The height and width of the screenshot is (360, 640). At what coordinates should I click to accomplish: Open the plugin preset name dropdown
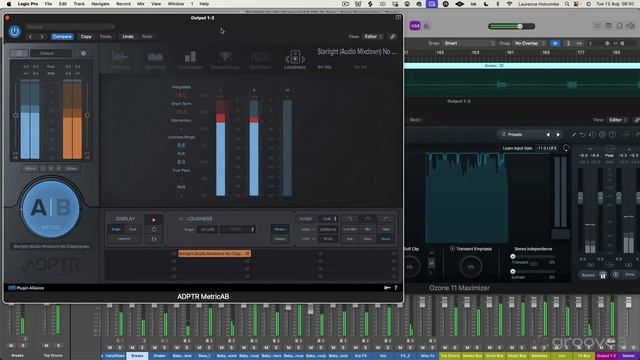[70, 27]
